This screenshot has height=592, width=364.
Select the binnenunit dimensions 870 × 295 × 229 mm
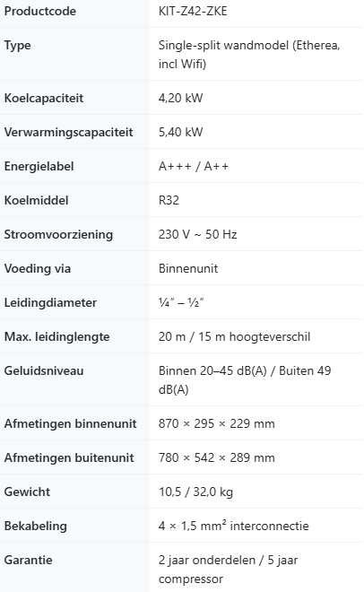pyautogui.click(x=216, y=423)
